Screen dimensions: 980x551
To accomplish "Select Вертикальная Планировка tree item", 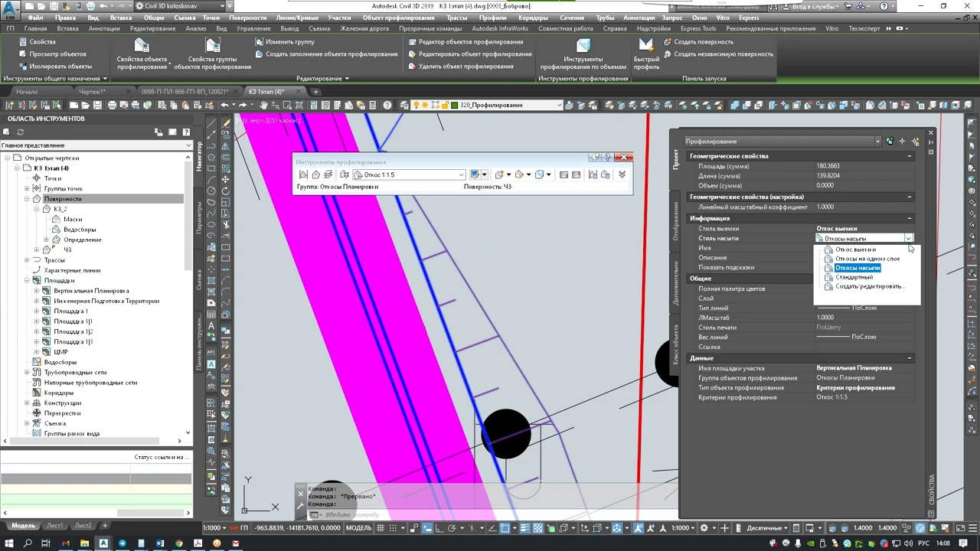I will pyautogui.click(x=91, y=291).
